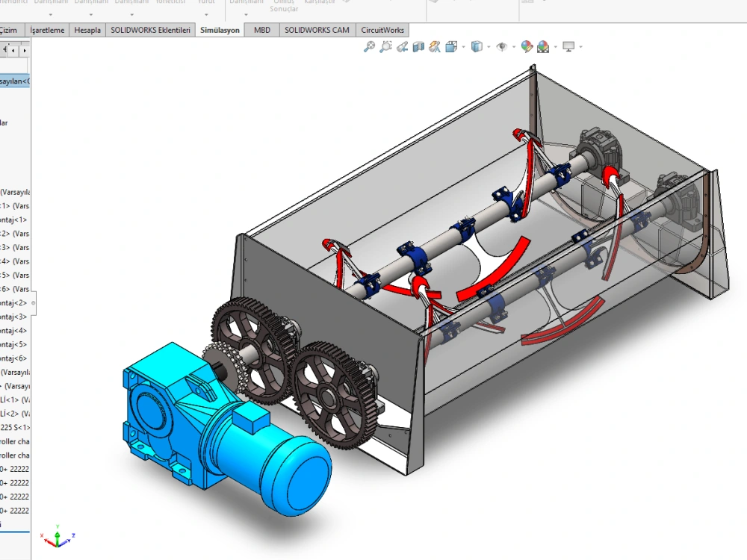Select the Zoom to Fit tool
Screen dimensions: 747x560
click(x=369, y=46)
